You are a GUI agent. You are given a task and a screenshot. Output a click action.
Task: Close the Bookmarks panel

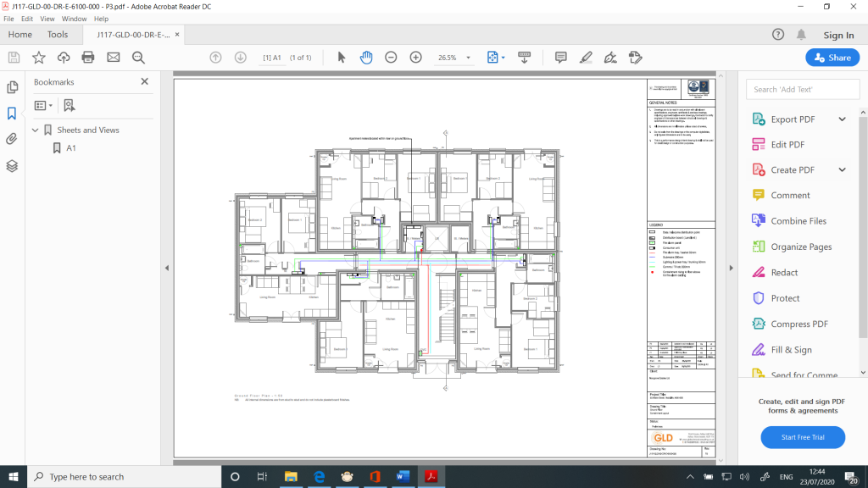pyautogui.click(x=144, y=81)
